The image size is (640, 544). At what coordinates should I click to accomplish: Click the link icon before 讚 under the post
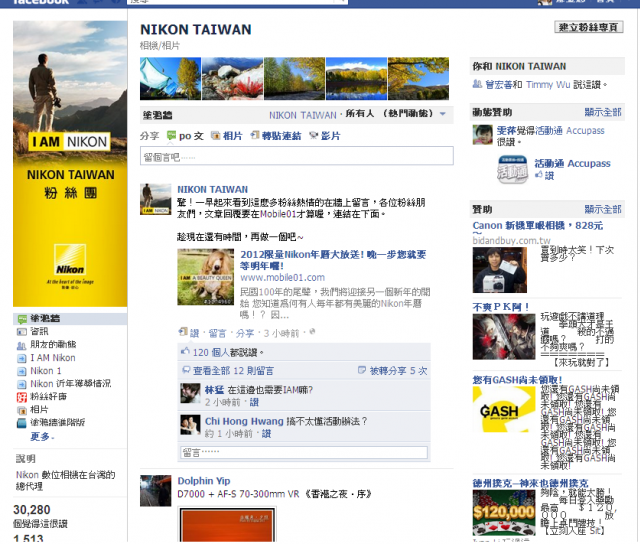(x=183, y=332)
